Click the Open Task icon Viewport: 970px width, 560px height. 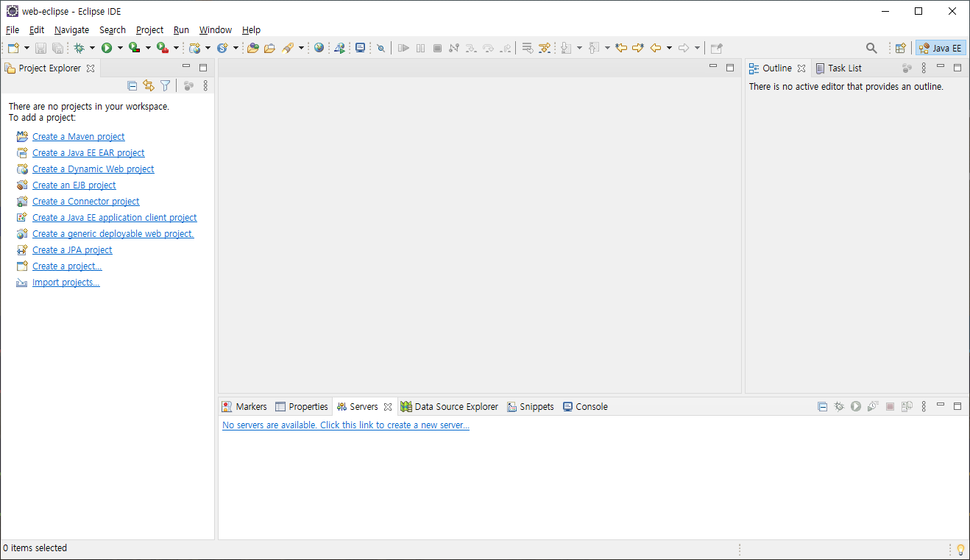point(269,48)
